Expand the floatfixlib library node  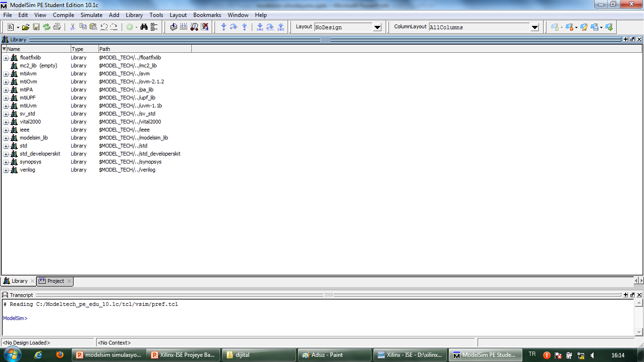pyautogui.click(x=6, y=58)
